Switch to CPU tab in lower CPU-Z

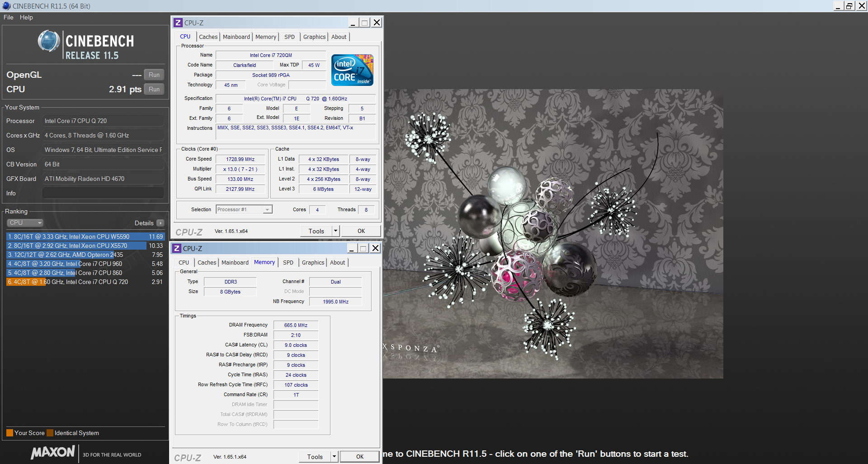click(x=184, y=263)
